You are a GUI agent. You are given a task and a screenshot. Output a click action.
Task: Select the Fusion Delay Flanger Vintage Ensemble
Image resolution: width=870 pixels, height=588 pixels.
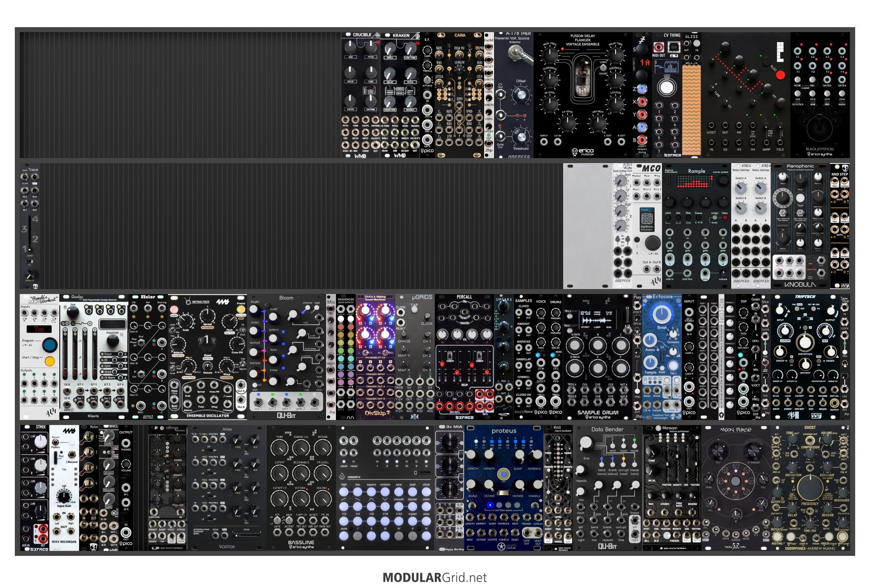[583, 95]
